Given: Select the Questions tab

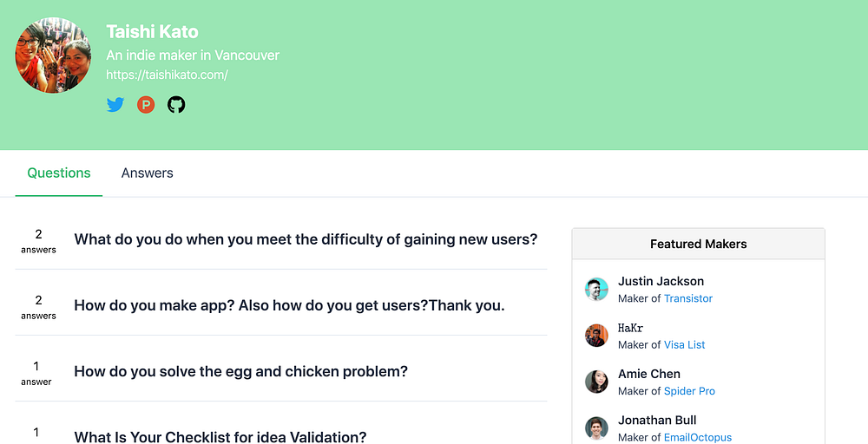Looking at the screenshot, I should click(x=59, y=173).
